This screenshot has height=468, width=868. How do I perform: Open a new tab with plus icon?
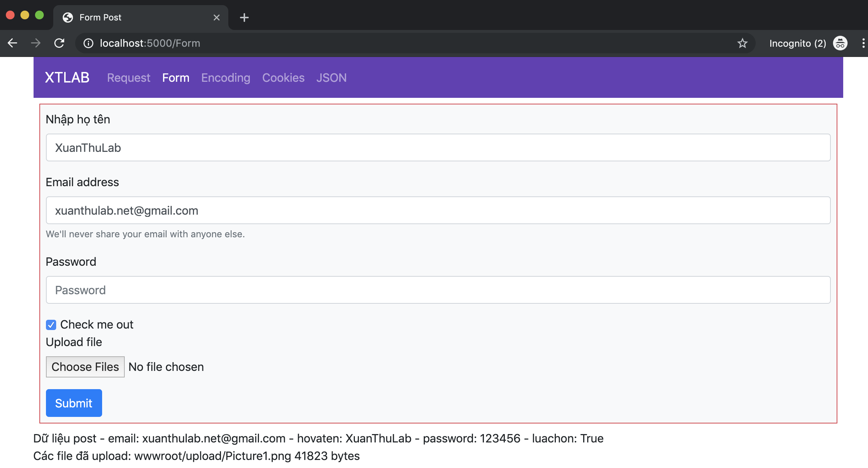click(x=244, y=17)
